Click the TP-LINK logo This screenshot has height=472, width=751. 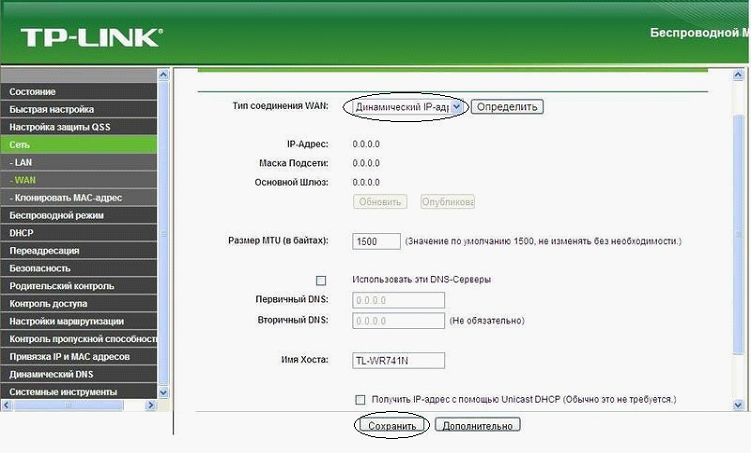click(x=91, y=38)
